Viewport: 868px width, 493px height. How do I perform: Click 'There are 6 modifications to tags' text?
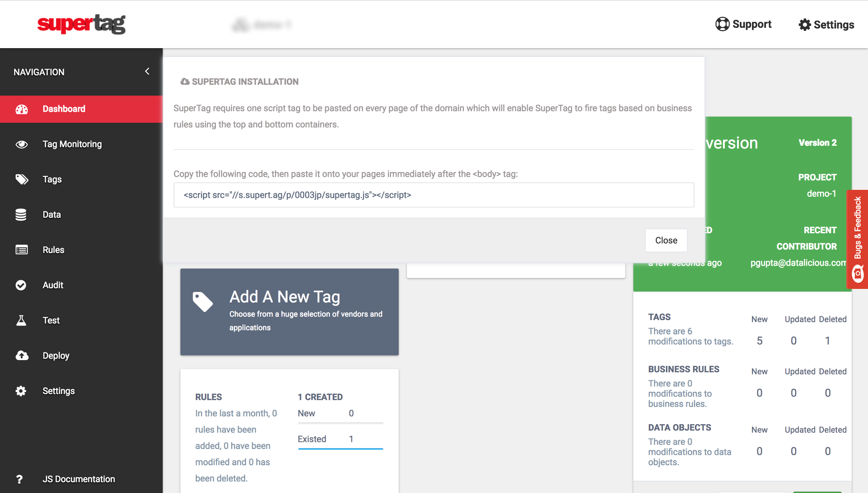691,336
